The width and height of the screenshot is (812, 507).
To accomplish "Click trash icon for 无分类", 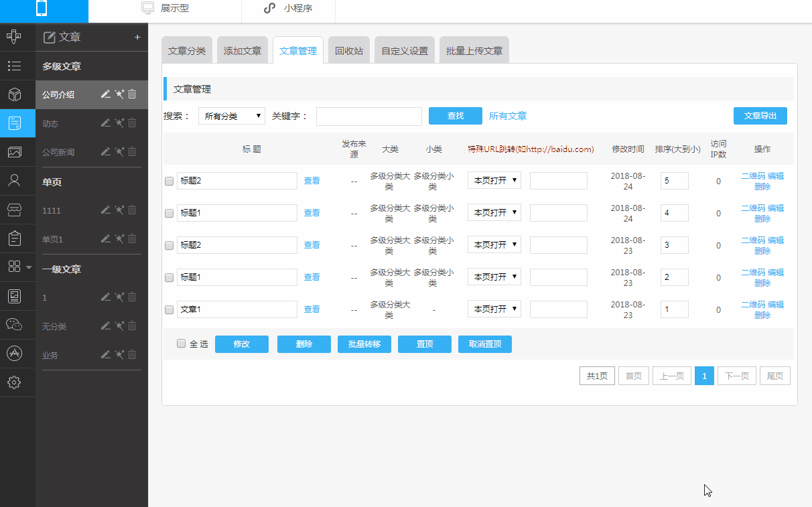I will point(132,325).
